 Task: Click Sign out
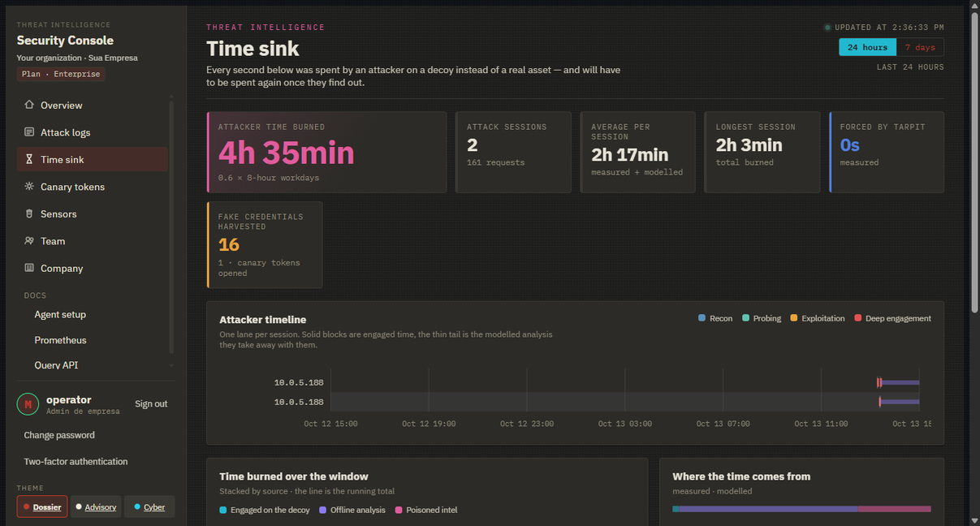(x=151, y=403)
